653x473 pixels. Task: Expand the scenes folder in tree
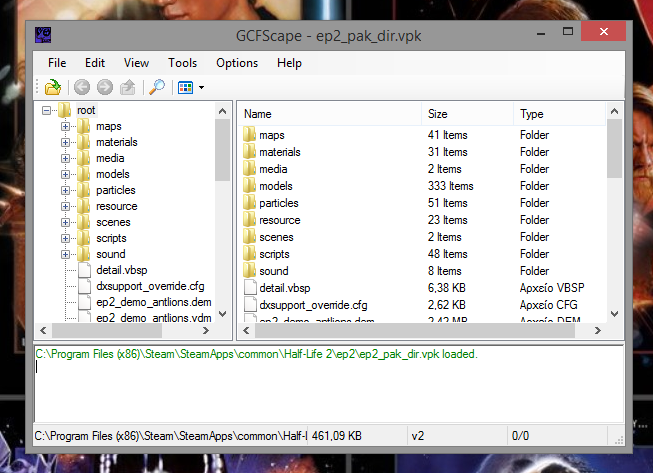pos(65,222)
